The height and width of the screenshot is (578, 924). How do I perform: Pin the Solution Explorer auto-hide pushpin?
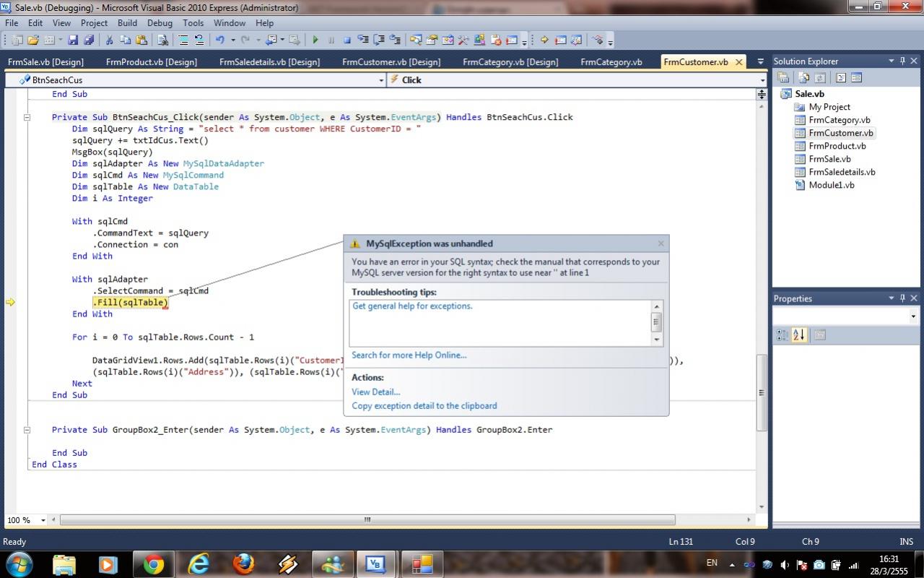coord(902,61)
